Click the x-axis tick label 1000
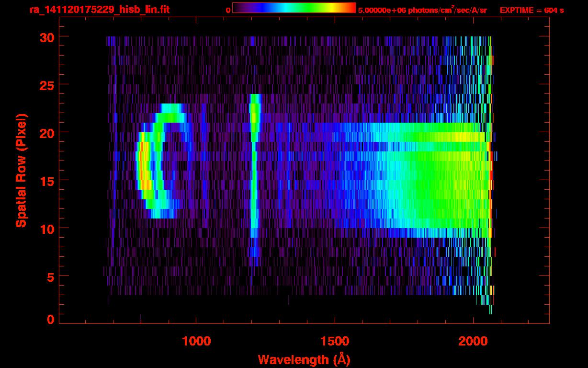The width and height of the screenshot is (588, 368). point(196,341)
